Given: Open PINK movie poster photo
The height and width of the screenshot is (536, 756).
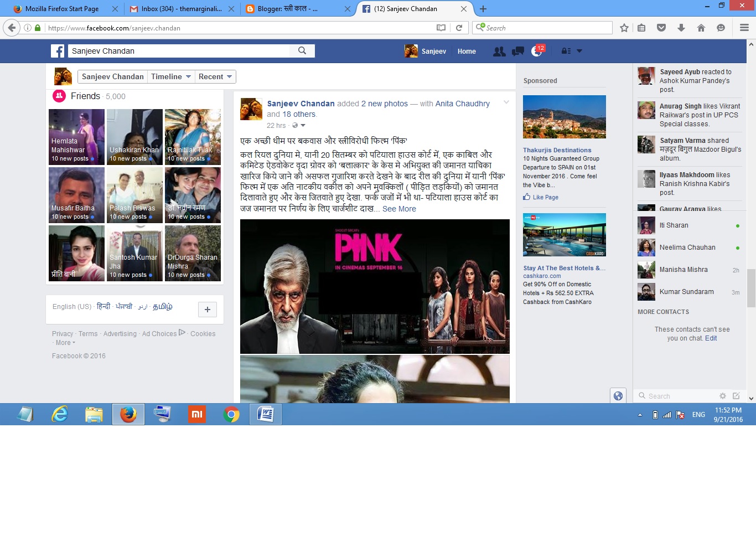Looking at the screenshot, I should [375, 286].
